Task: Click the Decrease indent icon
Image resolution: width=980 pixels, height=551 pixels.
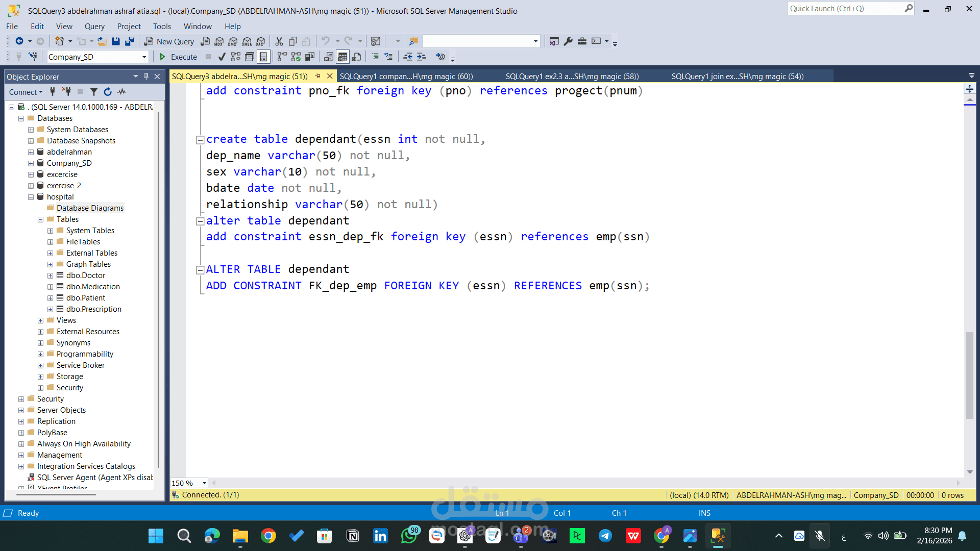Action: [x=408, y=57]
